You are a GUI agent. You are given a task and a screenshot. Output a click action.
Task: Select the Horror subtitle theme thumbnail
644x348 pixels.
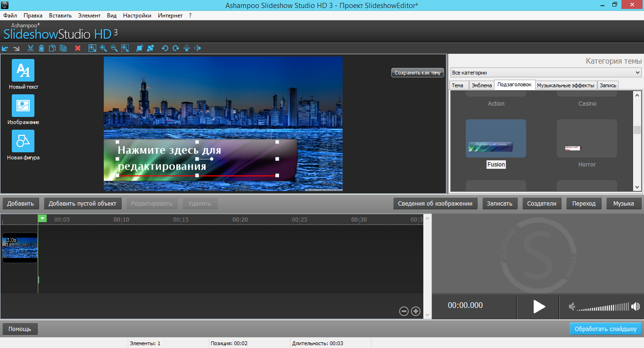[x=587, y=139]
